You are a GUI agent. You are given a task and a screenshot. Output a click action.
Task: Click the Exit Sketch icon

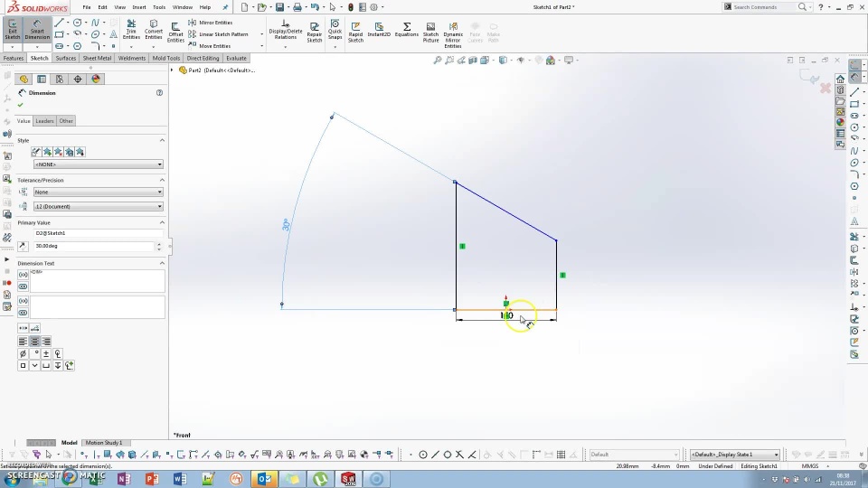(x=12, y=29)
